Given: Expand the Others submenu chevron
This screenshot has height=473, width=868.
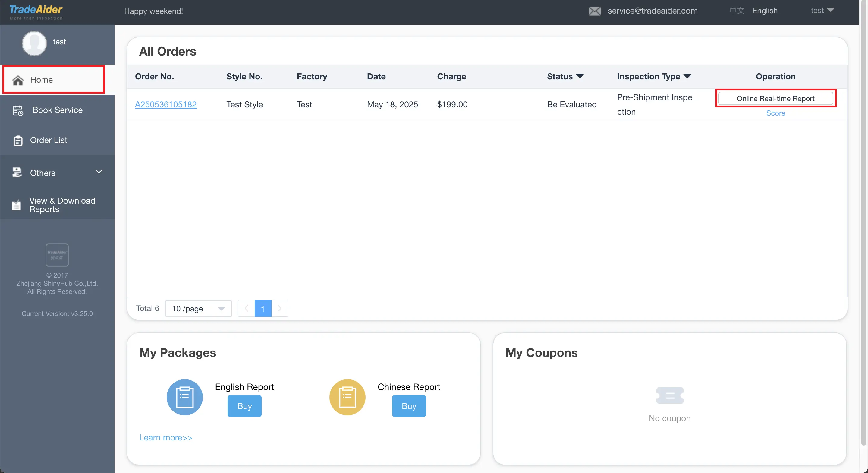Looking at the screenshot, I should [x=99, y=171].
